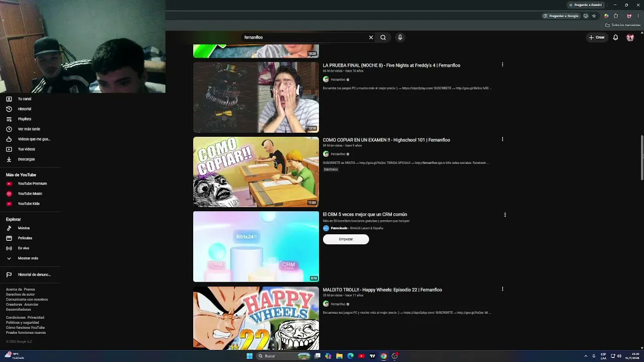Click Desarrolladores footer link
644x362 pixels.
point(19,310)
